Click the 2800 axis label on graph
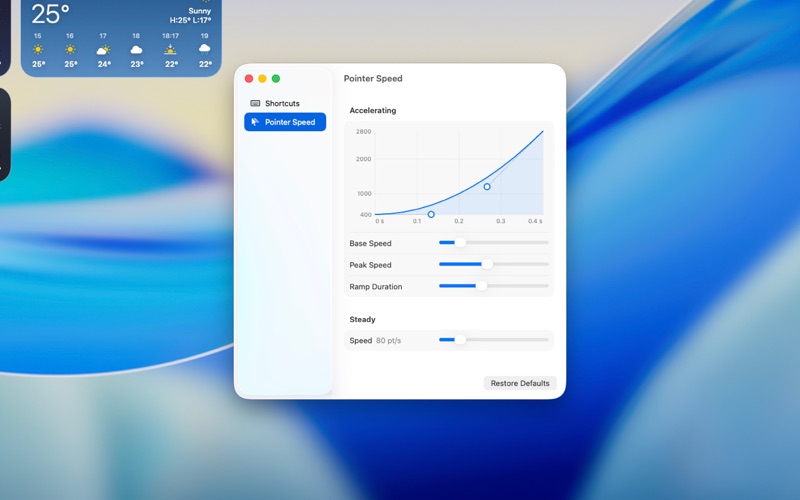 (363, 132)
